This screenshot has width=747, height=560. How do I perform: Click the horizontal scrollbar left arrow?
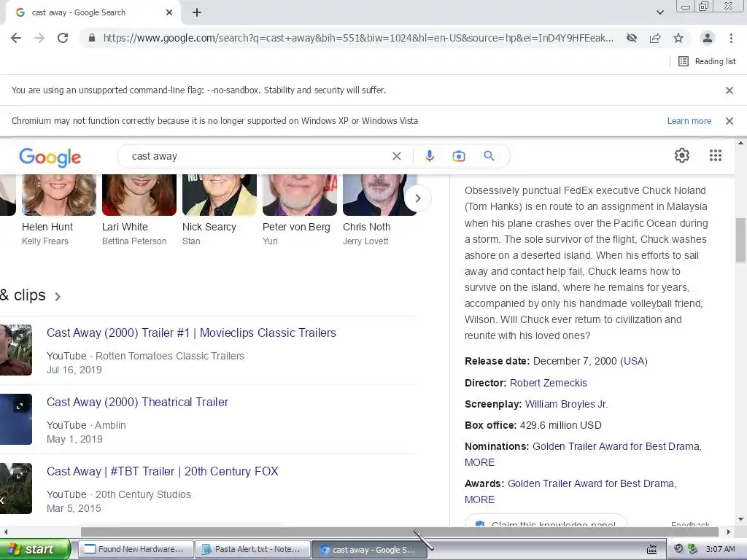tap(5, 532)
